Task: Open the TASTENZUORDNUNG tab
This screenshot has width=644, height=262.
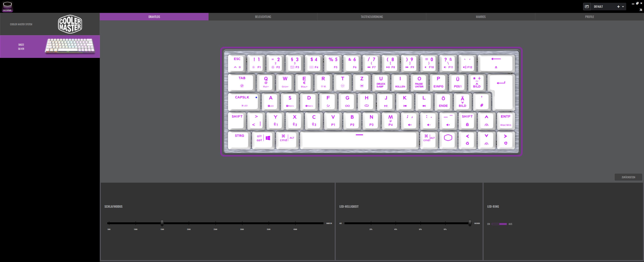Action: (x=372, y=17)
